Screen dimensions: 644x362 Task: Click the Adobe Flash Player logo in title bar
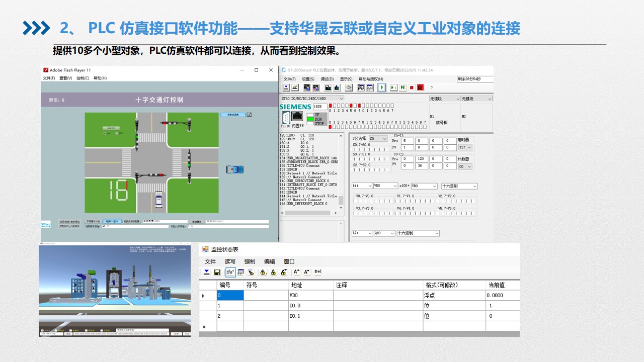click(x=45, y=70)
